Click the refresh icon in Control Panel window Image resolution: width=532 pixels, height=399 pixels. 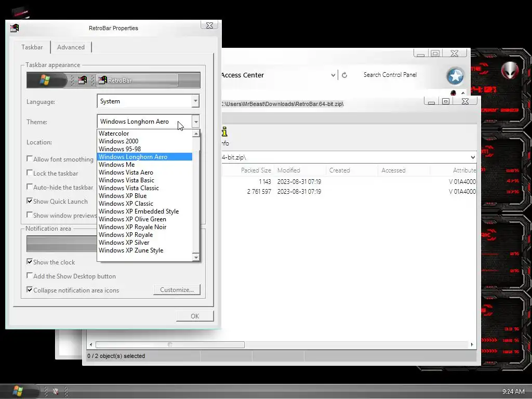point(344,75)
